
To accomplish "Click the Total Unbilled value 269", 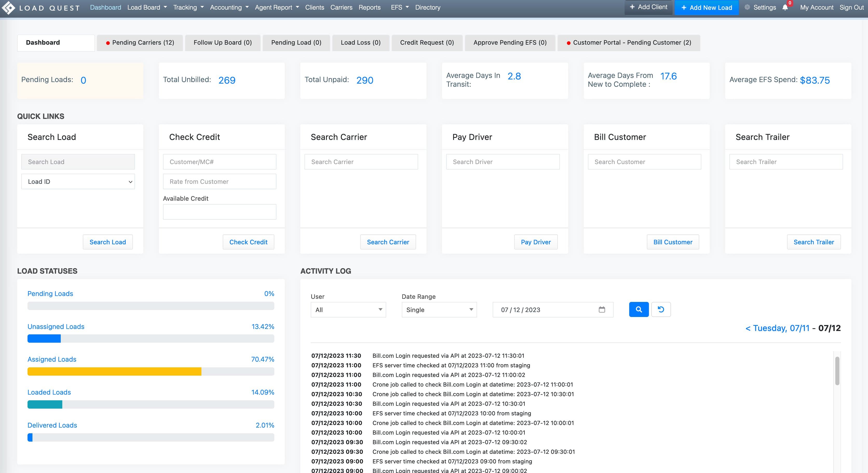I will click(x=227, y=80).
